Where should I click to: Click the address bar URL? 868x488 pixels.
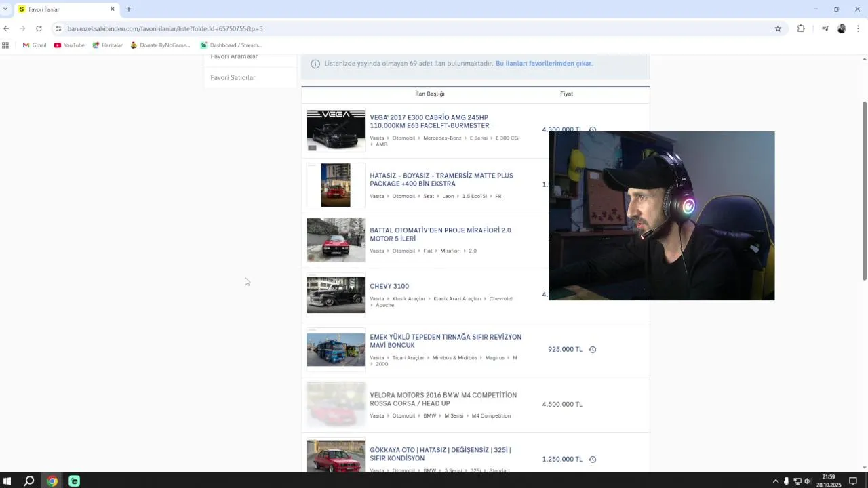point(165,28)
